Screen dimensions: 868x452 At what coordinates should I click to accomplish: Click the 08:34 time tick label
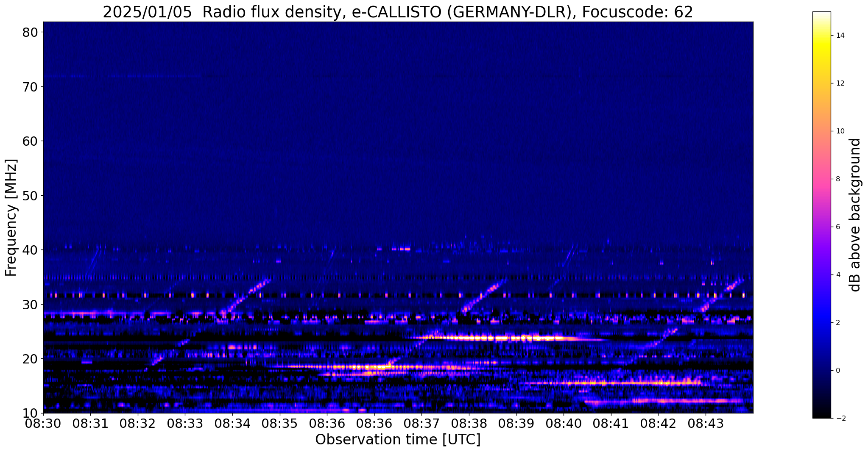pos(232,424)
